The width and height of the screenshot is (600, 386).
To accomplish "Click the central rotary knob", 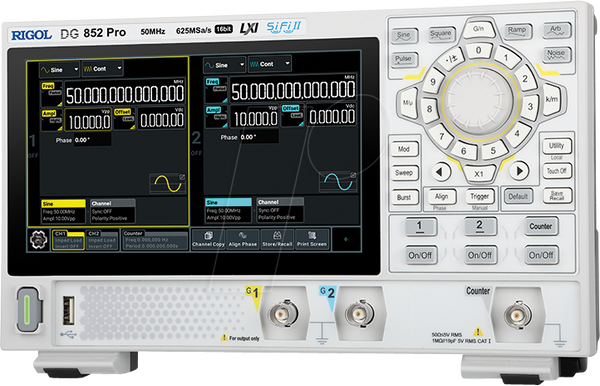I will click(x=479, y=101).
